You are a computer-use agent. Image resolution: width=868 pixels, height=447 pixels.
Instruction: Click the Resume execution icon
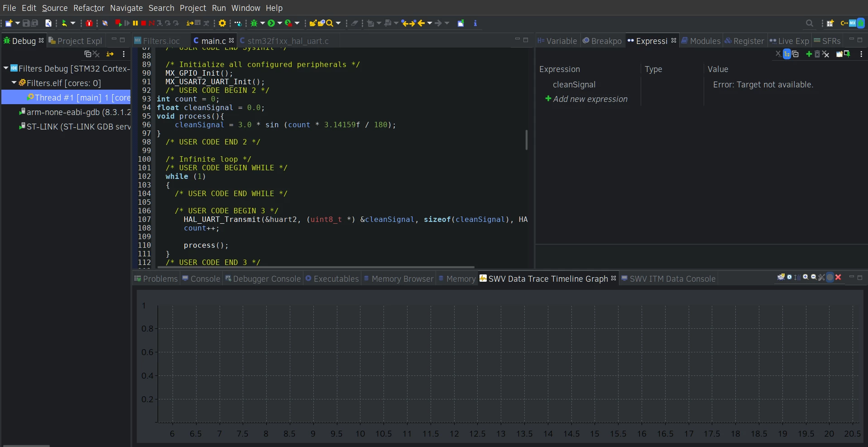pos(127,23)
